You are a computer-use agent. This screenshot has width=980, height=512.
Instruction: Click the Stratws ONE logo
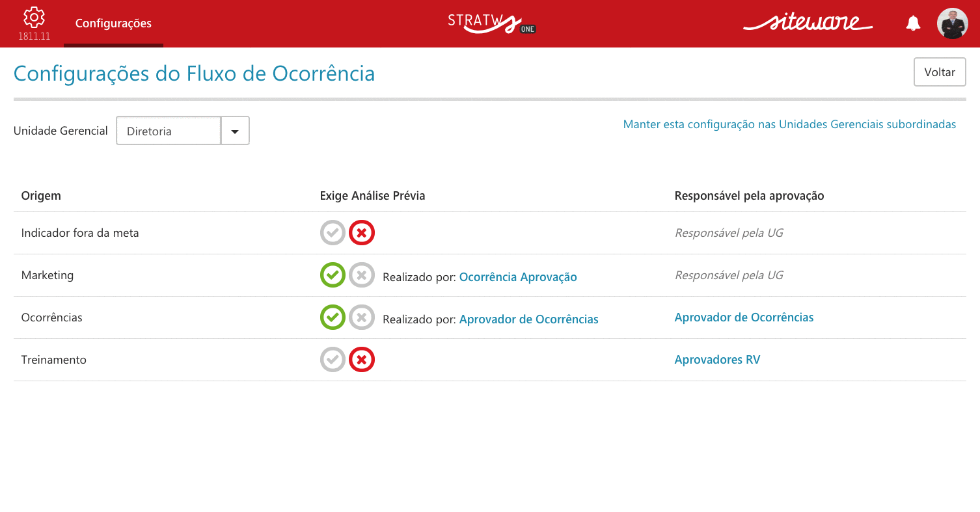pyautogui.click(x=491, y=23)
